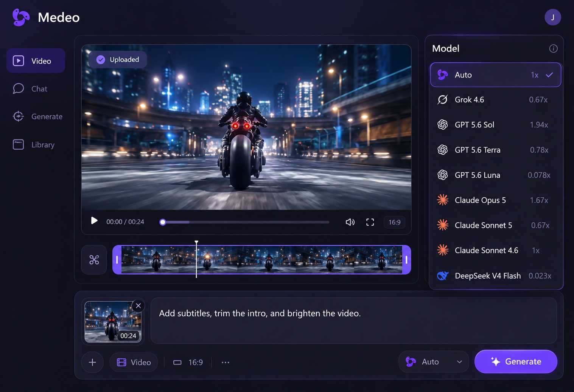Image resolution: width=574 pixels, height=392 pixels.
Task: Click the timeline filmstrip track
Action: click(262, 260)
